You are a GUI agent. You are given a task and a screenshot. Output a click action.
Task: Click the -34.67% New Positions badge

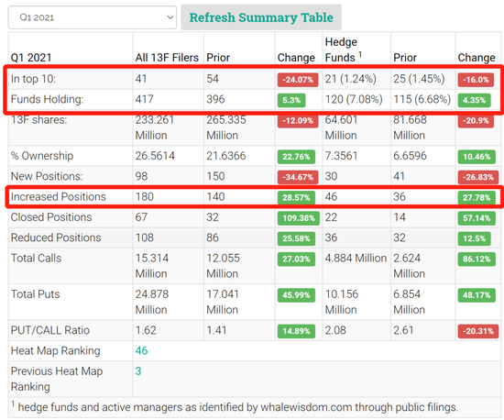298,177
